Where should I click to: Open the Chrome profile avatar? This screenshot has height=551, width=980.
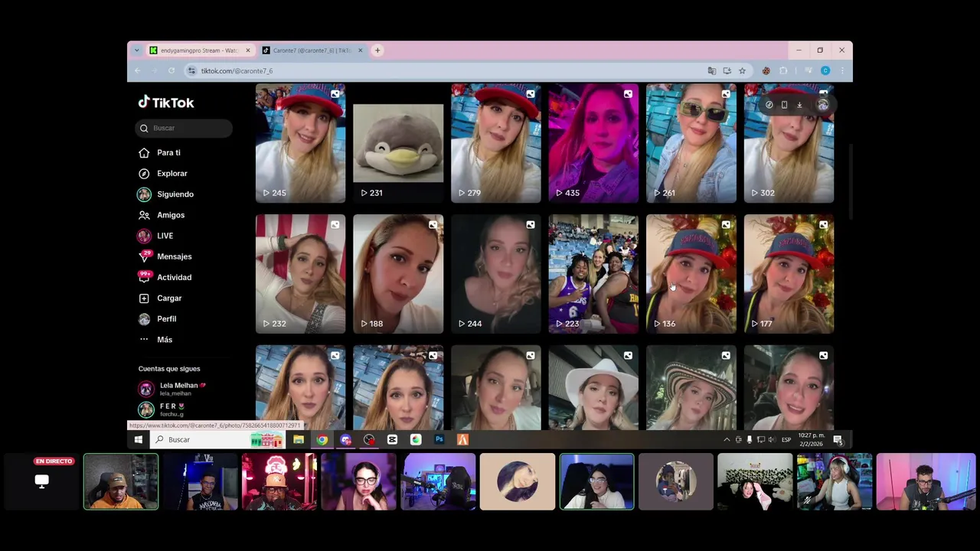point(825,70)
